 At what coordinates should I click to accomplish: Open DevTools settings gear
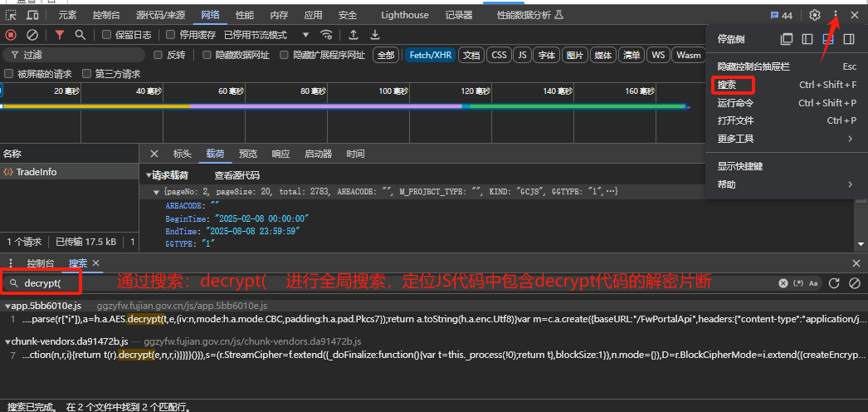pos(814,15)
